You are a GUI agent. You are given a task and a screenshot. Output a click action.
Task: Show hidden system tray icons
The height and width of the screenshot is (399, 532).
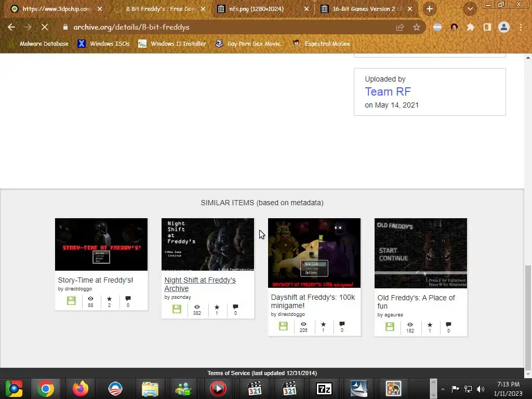[443, 389]
